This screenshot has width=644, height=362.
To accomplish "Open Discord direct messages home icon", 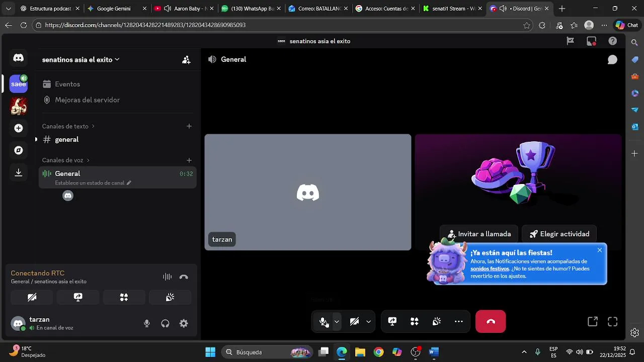I will (x=19, y=58).
